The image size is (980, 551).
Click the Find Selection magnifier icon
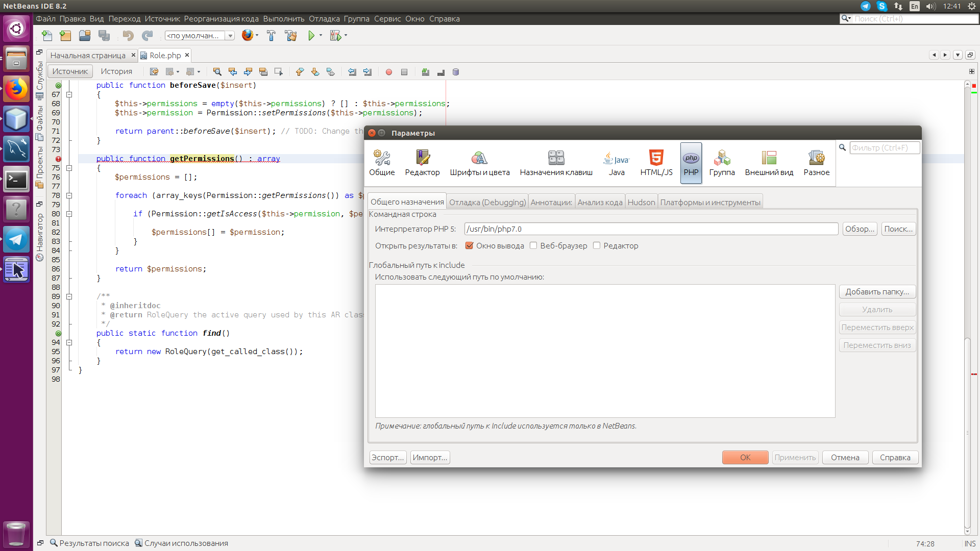(217, 72)
